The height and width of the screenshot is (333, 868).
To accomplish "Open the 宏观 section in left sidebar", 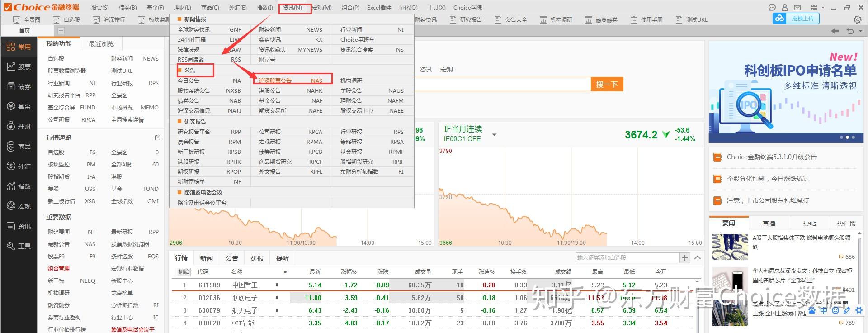I will 19,206.
